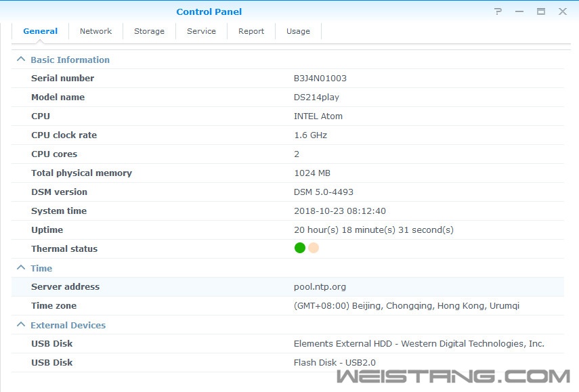Open the Storage tab
The image size is (579, 392).
tap(149, 31)
